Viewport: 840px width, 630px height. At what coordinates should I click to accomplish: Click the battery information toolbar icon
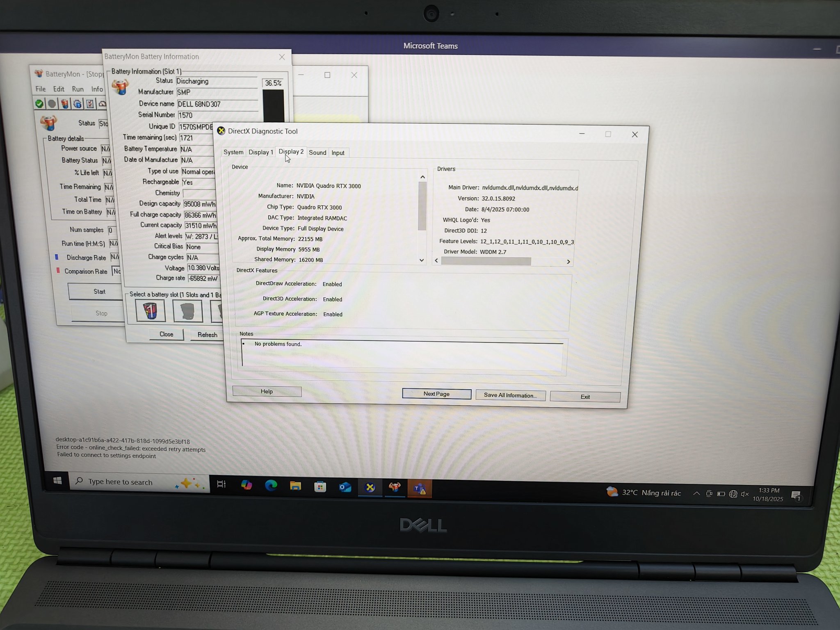click(x=65, y=104)
